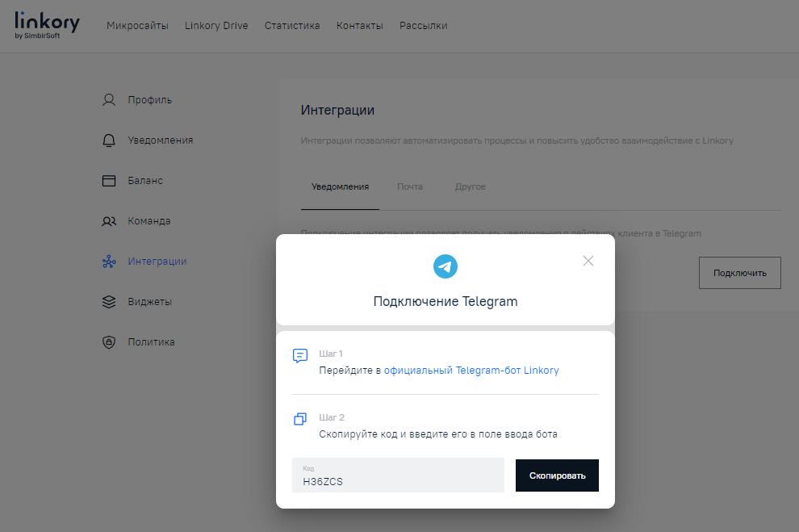Open Микросайты from the top menu
This screenshot has width=799, height=532.
[138, 25]
